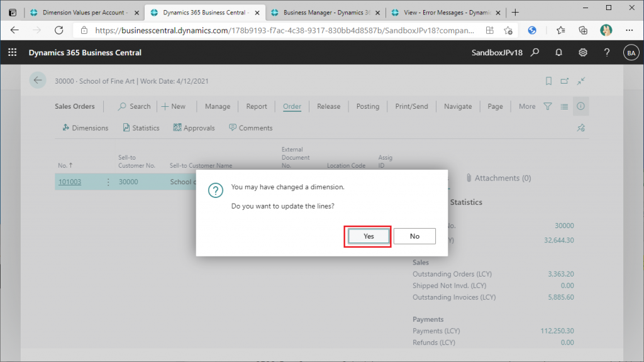This screenshot has width=644, height=362.
Task: Close the Business Manager browser tab
Action: 377,13
